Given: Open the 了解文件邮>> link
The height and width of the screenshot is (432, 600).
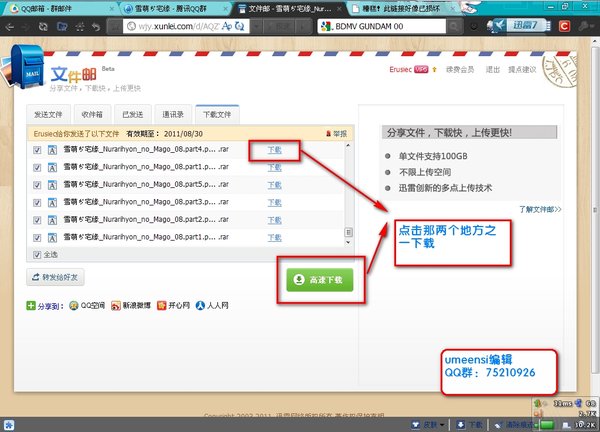Looking at the screenshot, I should point(540,209).
